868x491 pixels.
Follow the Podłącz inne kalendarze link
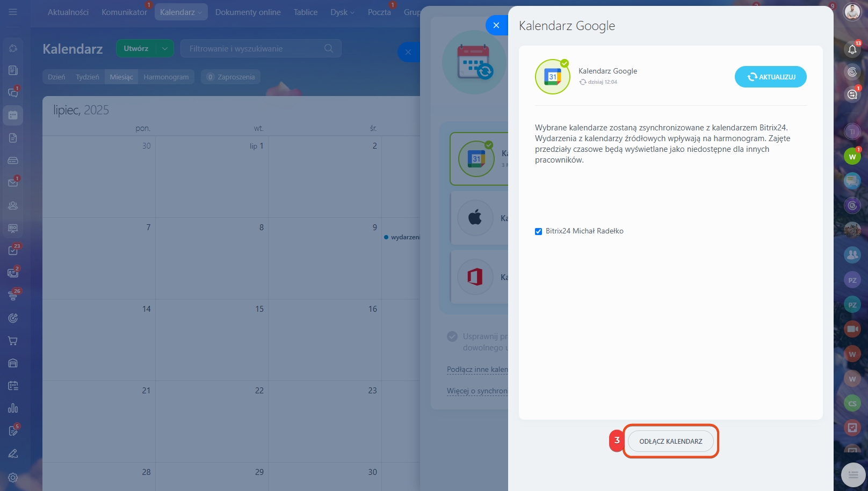tap(478, 369)
